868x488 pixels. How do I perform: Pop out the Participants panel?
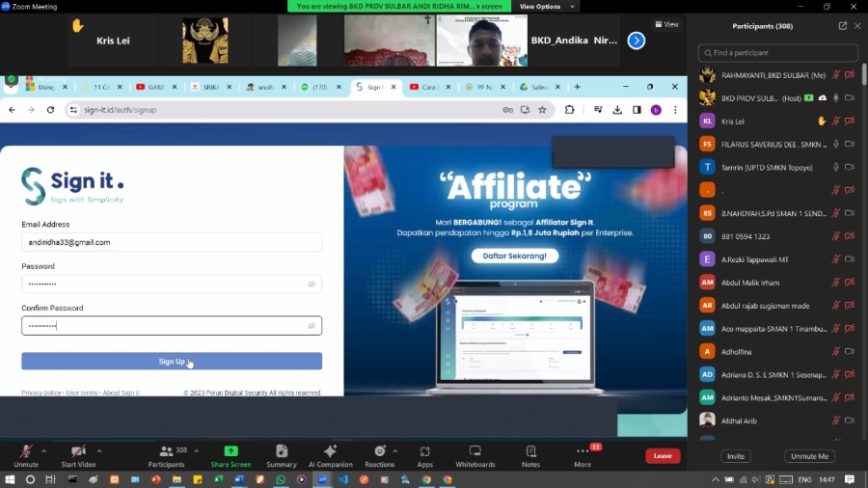[x=843, y=26]
